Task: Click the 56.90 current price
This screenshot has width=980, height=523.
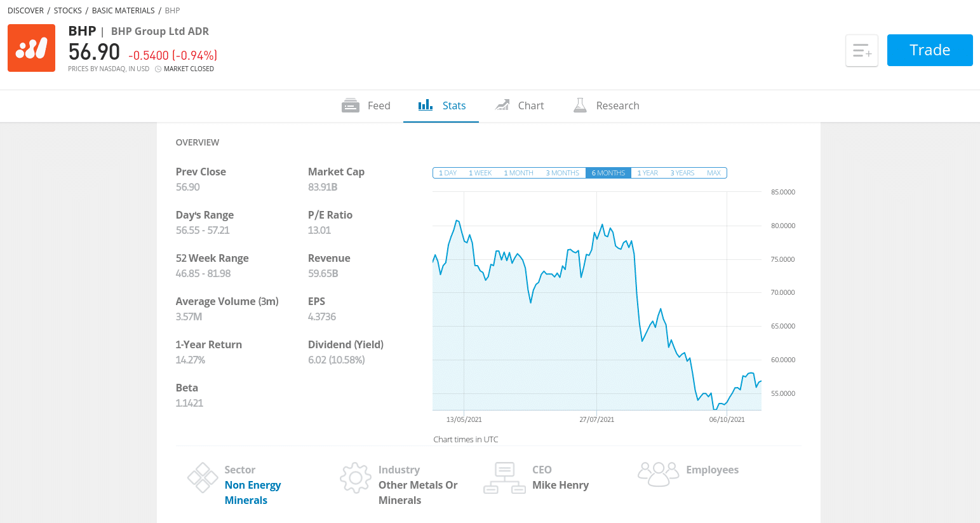Action: coord(94,52)
